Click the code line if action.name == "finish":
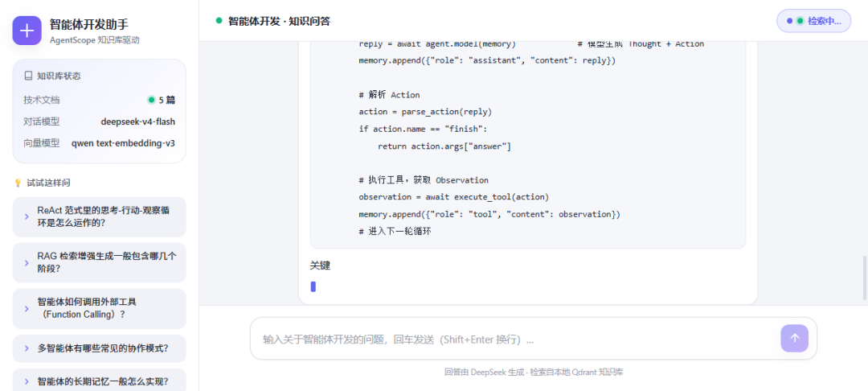This screenshot has width=868, height=391. point(423,129)
